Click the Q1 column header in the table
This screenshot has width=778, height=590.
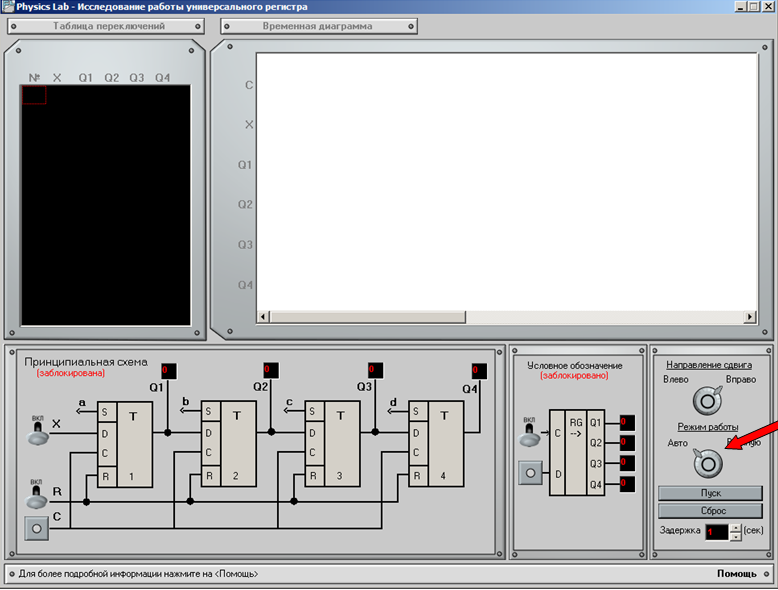[x=86, y=78]
